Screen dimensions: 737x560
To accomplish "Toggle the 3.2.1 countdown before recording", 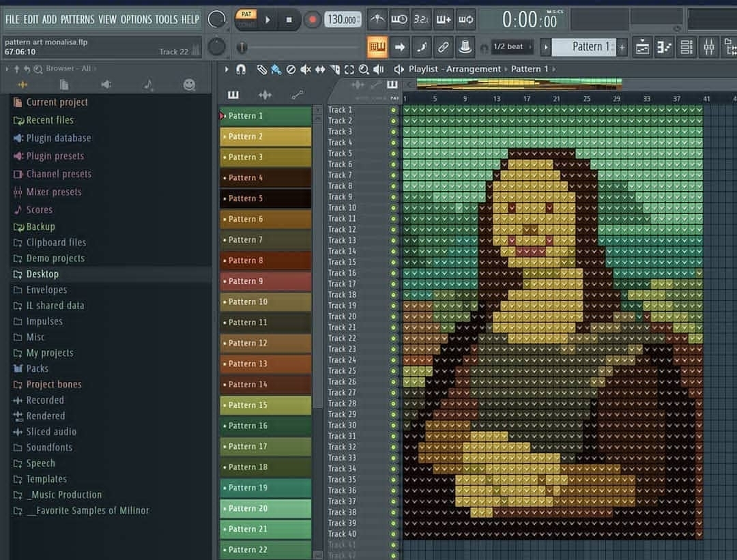I will click(421, 19).
